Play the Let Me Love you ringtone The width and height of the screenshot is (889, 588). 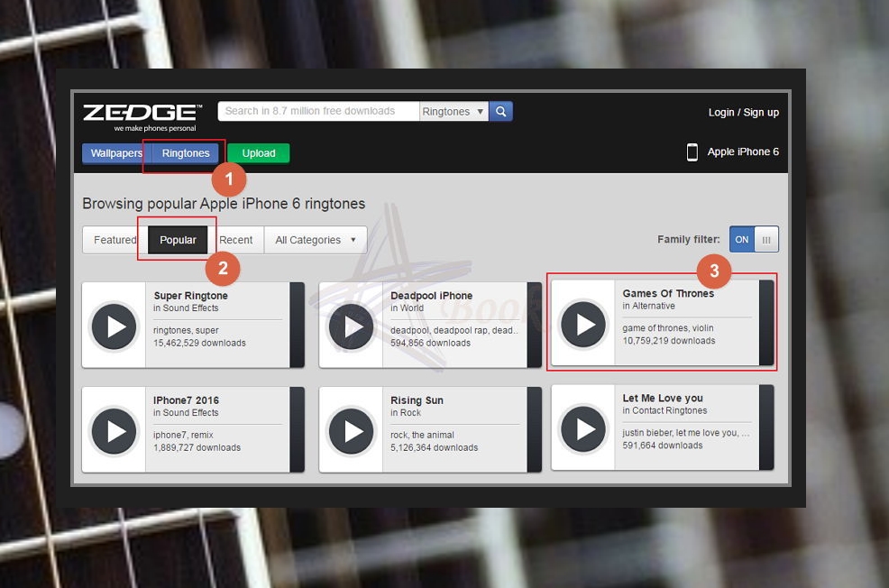point(583,429)
